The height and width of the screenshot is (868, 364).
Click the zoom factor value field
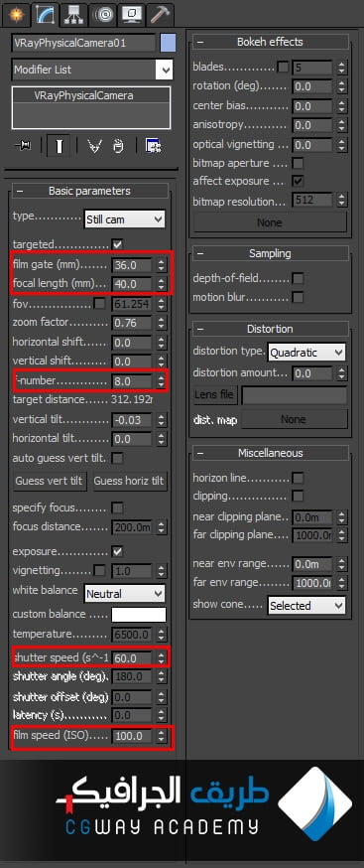[132, 323]
